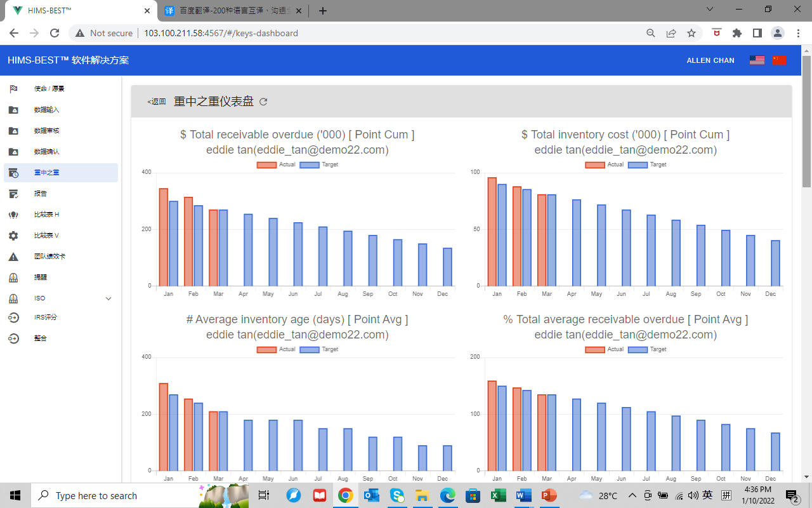Click the 报告 report icon in sidebar

[13, 194]
